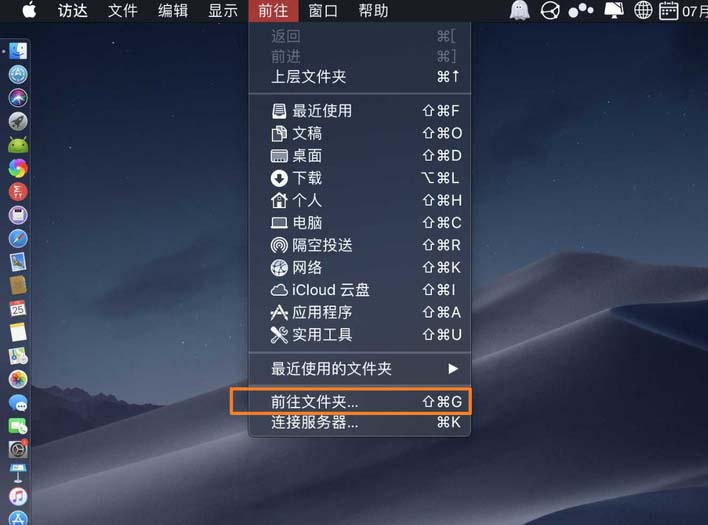Open Messages chat bubble in Dock
This screenshot has width=708, height=525.
[18, 403]
